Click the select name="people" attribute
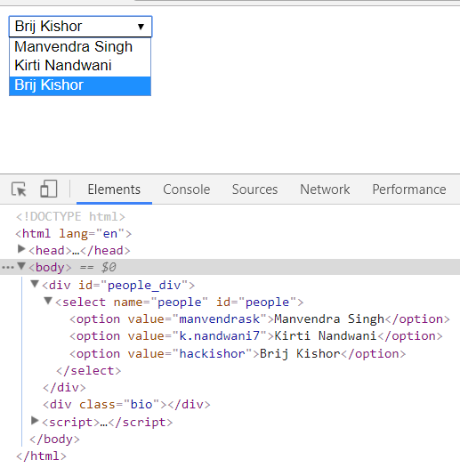This screenshot has height=476, width=460. click(161, 303)
